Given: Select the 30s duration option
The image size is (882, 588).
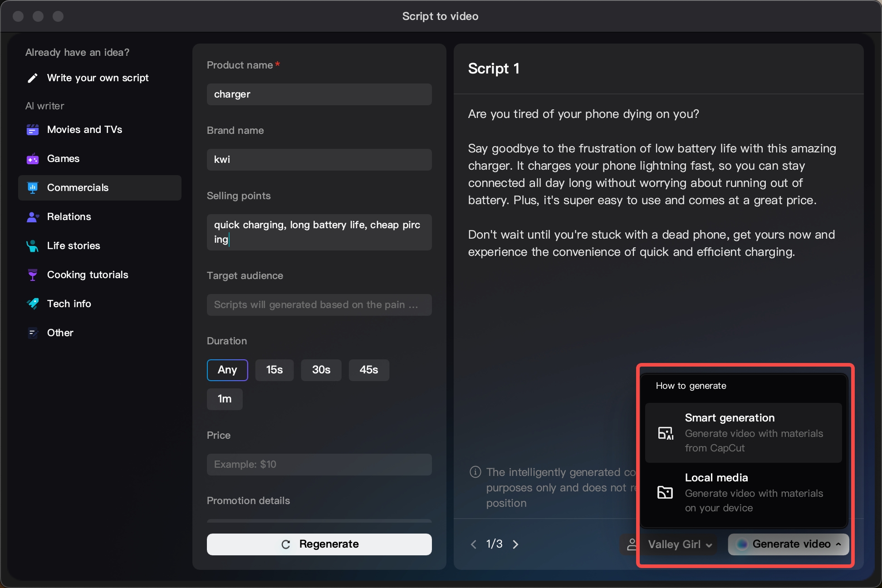Looking at the screenshot, I should point(321,370).
